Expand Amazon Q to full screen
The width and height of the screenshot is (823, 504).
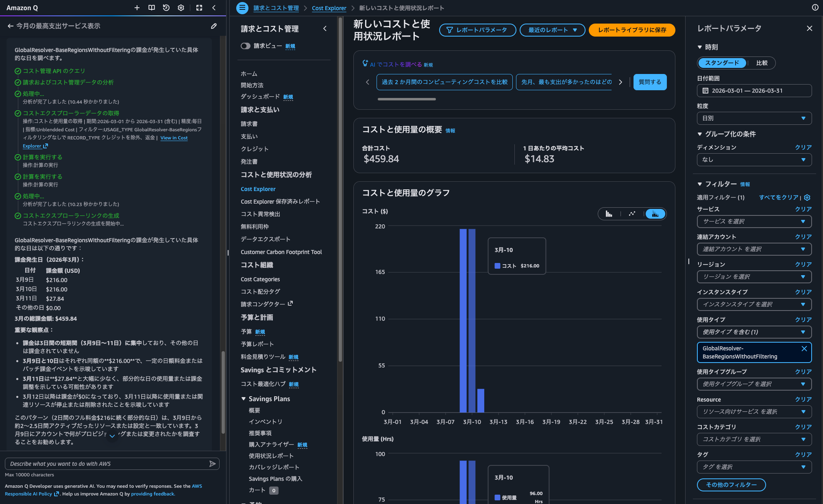point(199,8)
